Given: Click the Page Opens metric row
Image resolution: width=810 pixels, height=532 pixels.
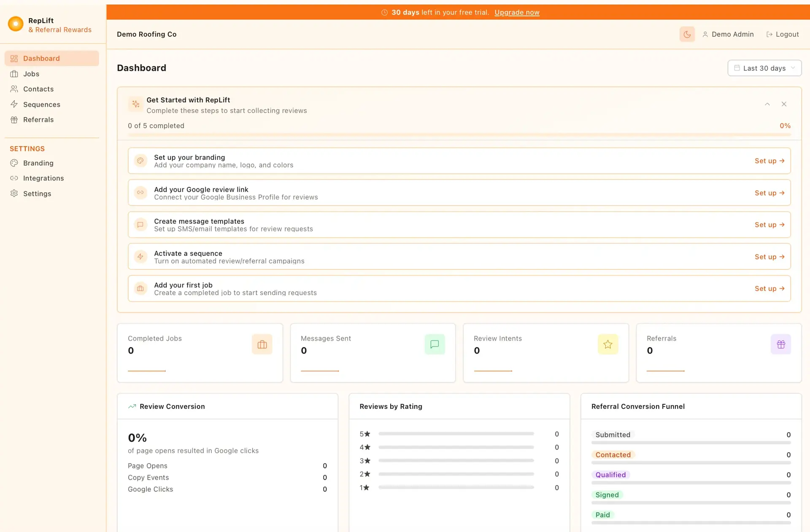Looking at the screenshot, I should point(227,466).
